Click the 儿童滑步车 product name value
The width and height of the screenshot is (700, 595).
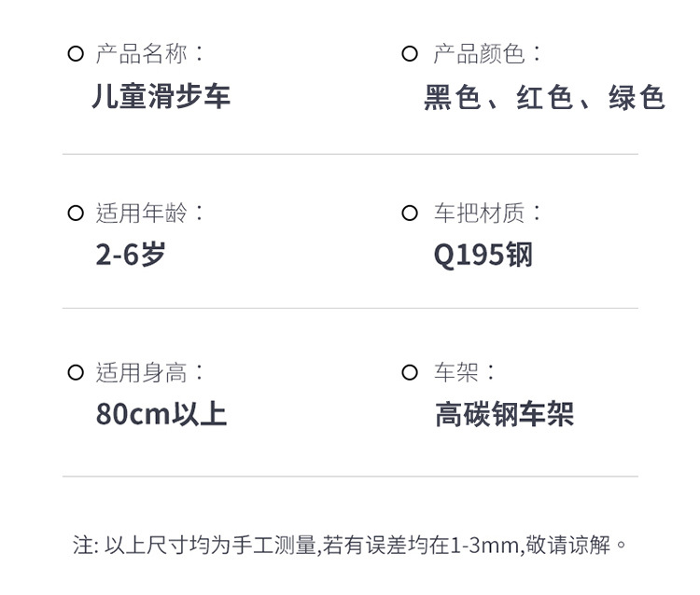point(161,97)
